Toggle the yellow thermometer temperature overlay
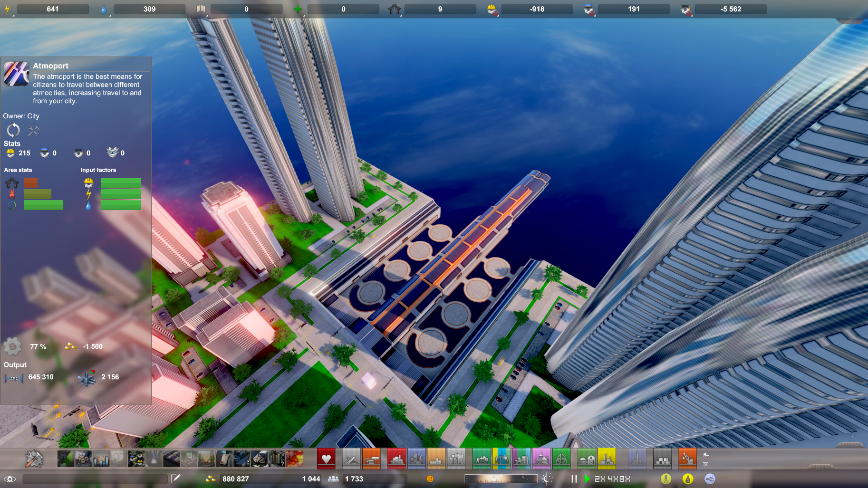The width and height of the screenshot is (868, 488). pos(665,478)
